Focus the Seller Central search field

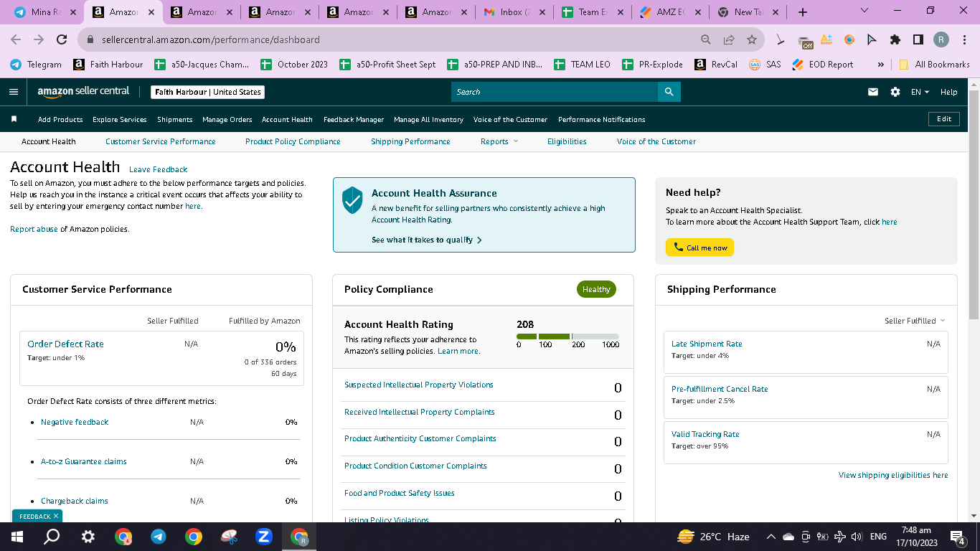coord(555,92)
